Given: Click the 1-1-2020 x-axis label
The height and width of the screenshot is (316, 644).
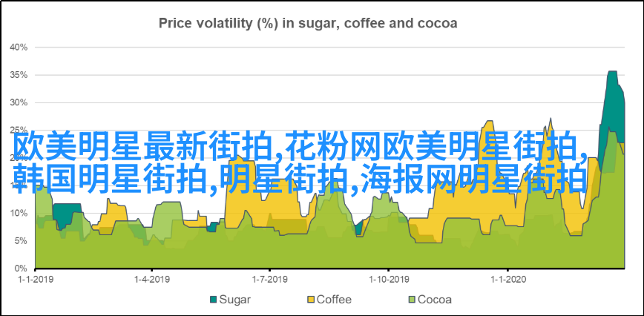Looking at the screenshot, I should pyautogui.click(x=507, y=280).
